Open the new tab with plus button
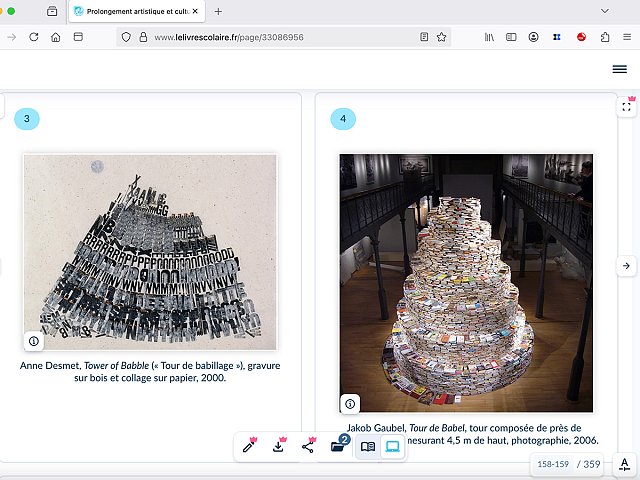640x480 pixels. pos(218,11)
